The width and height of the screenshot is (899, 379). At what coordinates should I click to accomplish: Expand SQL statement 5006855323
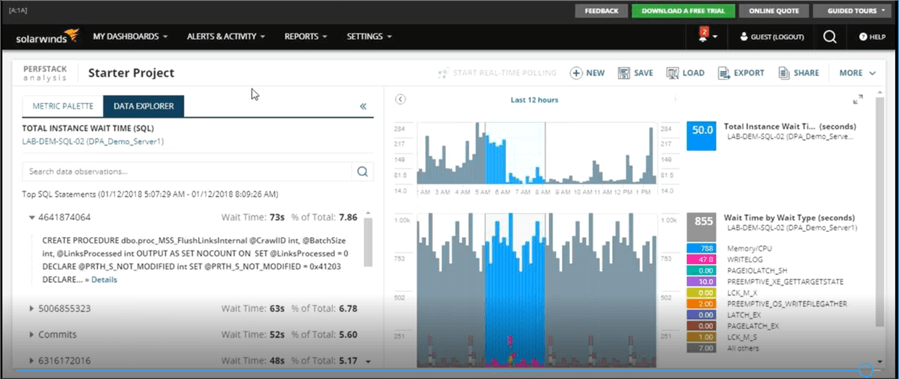32,308
